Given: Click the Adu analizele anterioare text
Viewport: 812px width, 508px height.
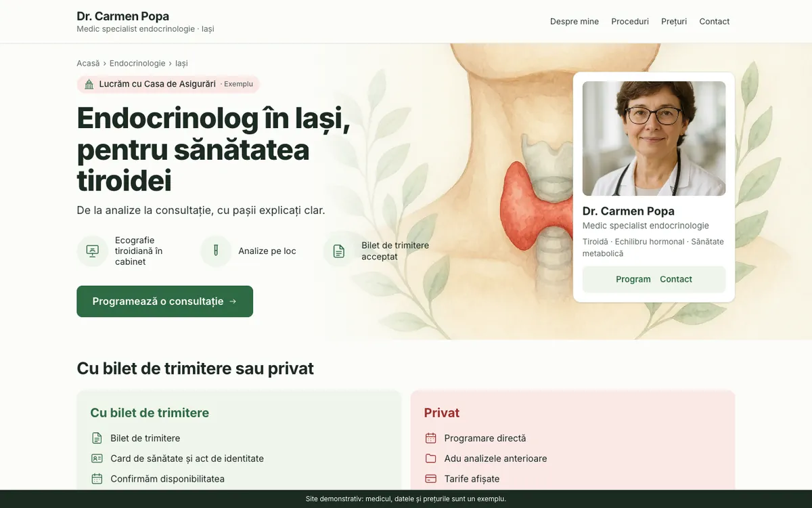Looking at the screenshot, I should 496,459.
